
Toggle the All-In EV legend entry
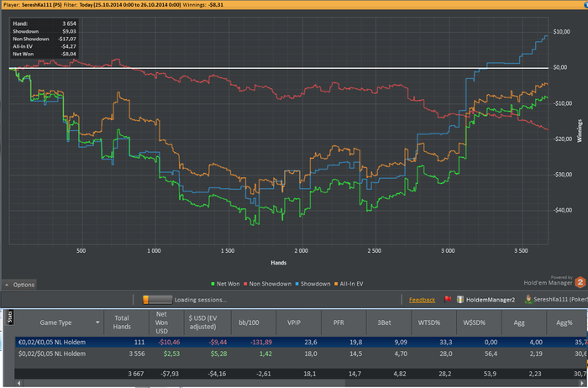(x=349, y=284)
